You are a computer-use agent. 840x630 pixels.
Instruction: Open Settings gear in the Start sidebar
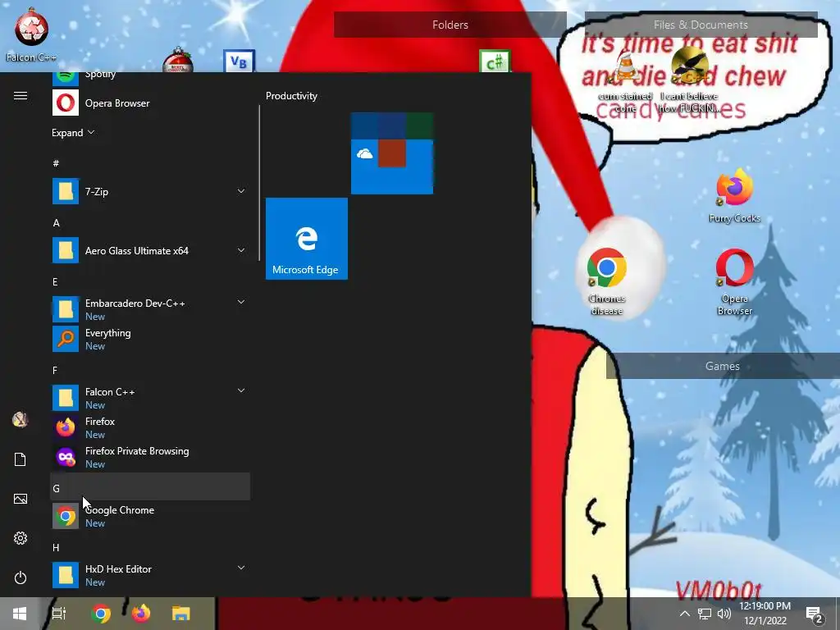21,538
